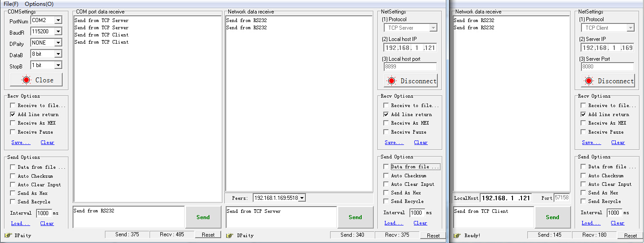Enable COM Data from file checkbox
The height and width of the screenshot is (243, 644).
point(13,167)
